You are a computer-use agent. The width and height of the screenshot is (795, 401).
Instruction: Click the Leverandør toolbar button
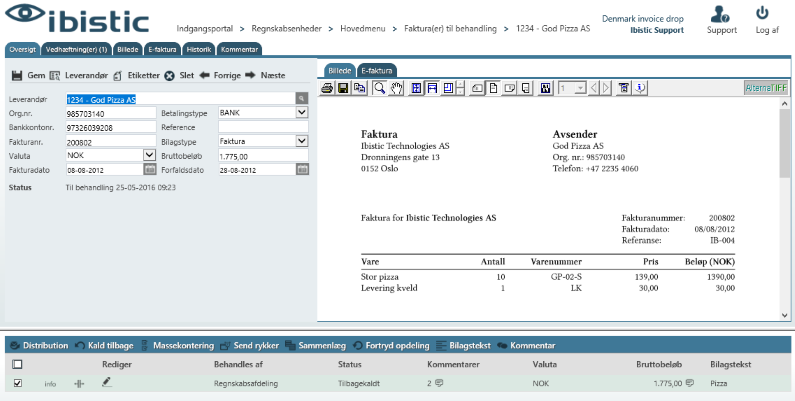pyautogui.click(x=79, y=76)
